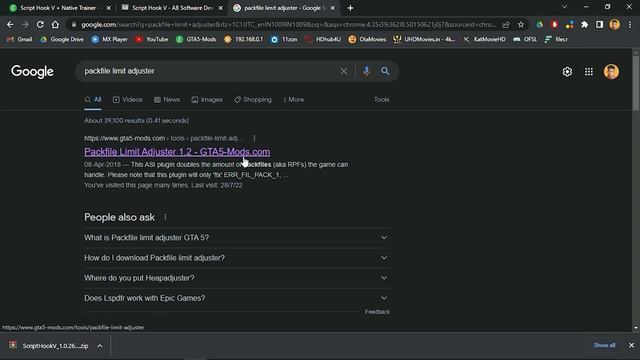Close the packfile limit adjuster tab

pos(333,8)
